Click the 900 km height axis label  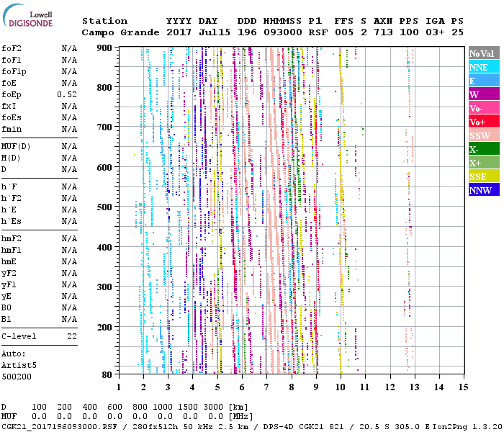tap(105, 48)
